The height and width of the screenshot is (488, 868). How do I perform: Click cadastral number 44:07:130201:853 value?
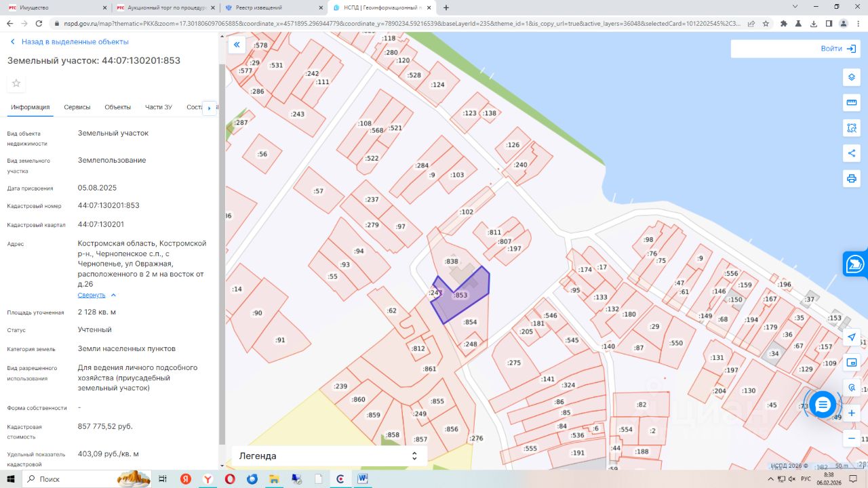click(108, 205)
